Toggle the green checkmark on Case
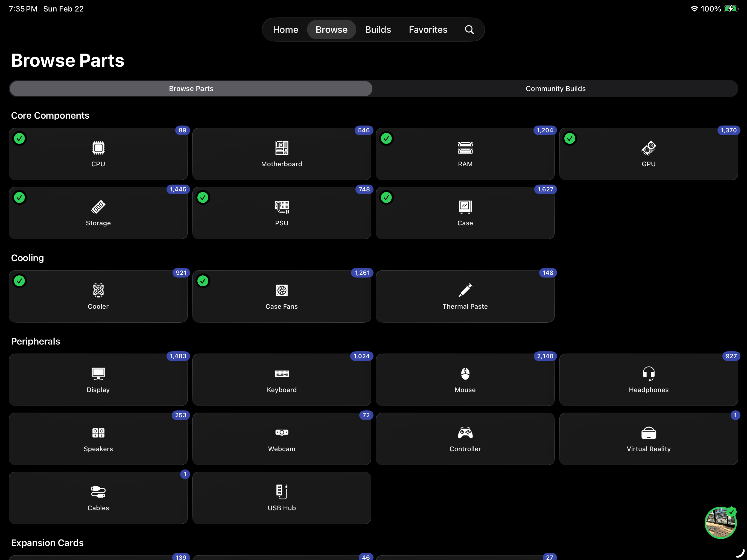The image size is (747, 560). point(386,198)
